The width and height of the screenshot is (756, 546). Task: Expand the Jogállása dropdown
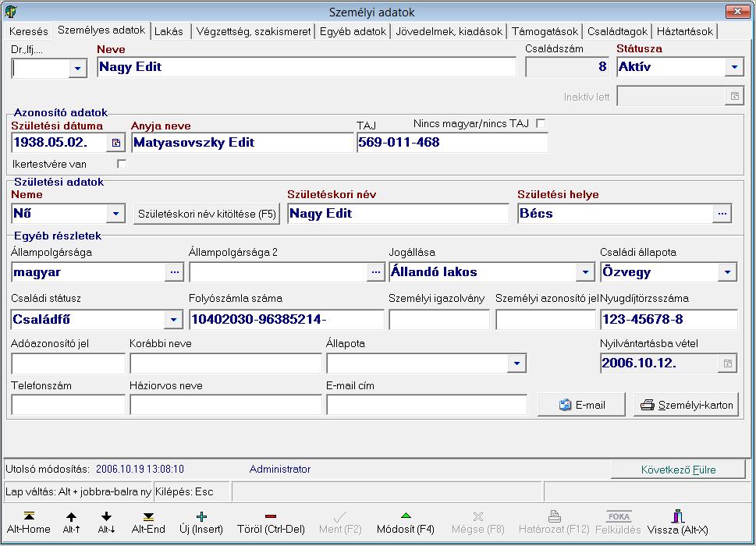(x=585, y=272)
